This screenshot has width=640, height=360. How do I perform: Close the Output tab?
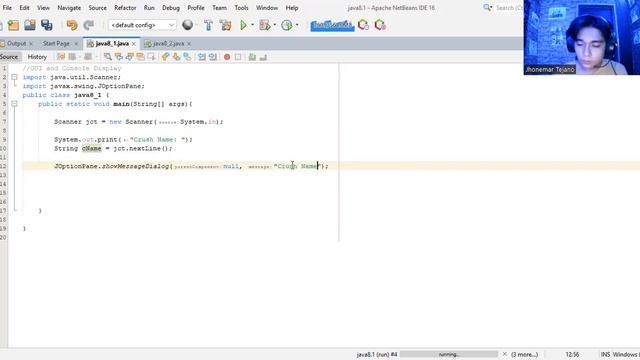pyautogui.click(x=31, y=44)
